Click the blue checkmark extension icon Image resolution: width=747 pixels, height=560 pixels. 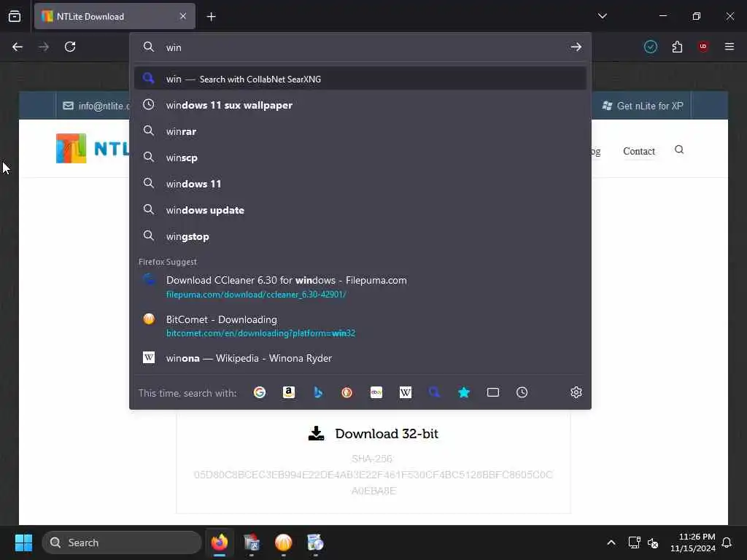click(650, 47)
